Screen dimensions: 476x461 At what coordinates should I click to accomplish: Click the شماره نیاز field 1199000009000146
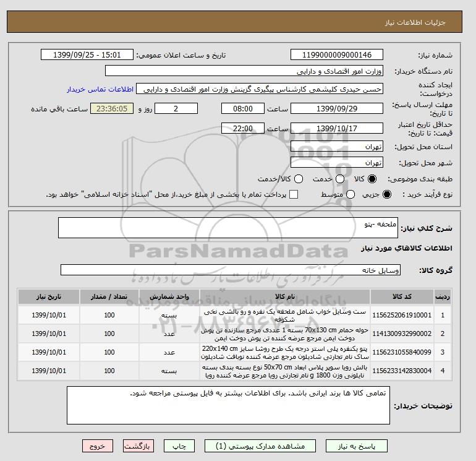(337, 54)
